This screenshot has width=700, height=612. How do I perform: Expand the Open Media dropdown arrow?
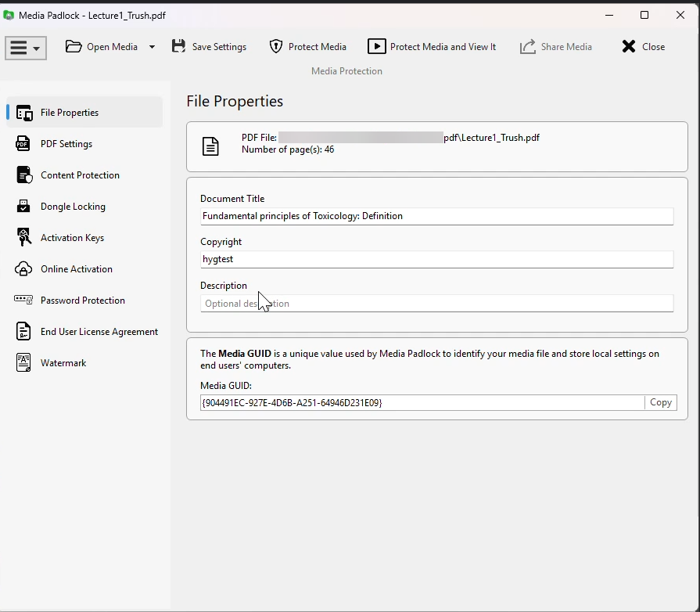point(152,47)
